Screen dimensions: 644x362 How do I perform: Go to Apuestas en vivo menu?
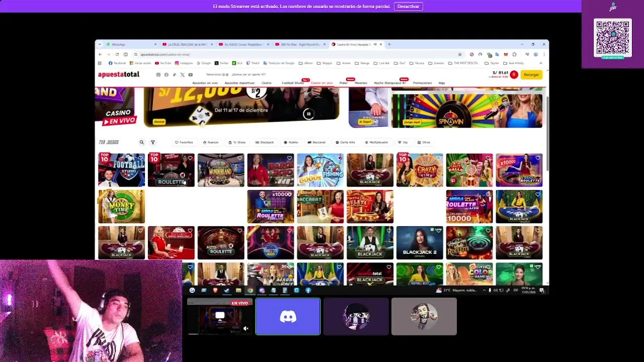pyautogui.click(x=205, y=83)
